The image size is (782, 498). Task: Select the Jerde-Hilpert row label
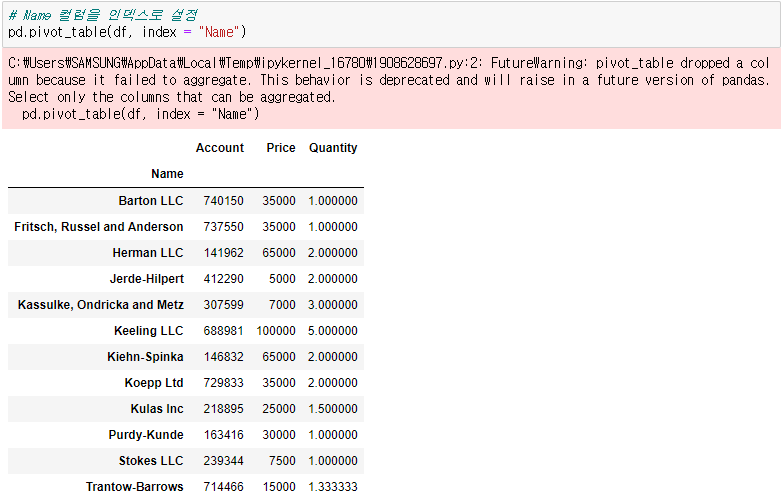[x=147, y=279]
